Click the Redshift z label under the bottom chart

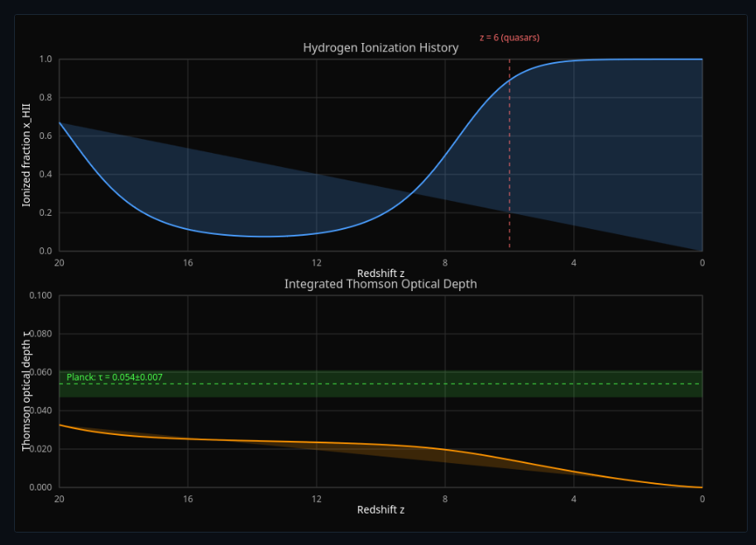pos(380,509)
